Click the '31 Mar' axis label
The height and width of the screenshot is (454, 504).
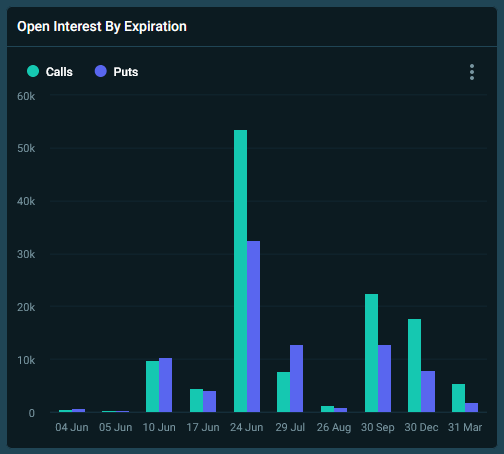click(465, 427)
